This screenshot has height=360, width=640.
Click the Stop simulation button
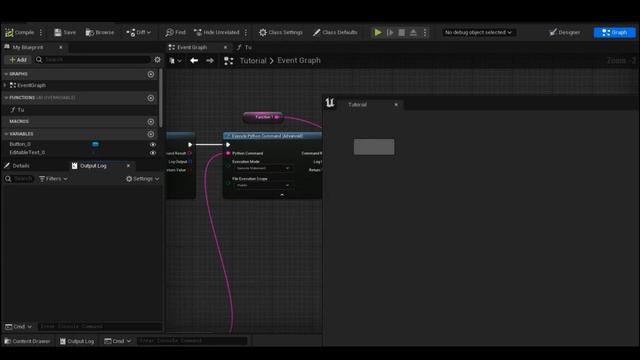402,32
